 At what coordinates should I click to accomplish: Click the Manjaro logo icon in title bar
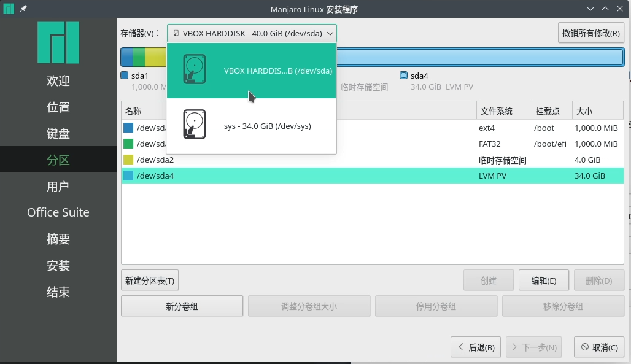[9, 9]
